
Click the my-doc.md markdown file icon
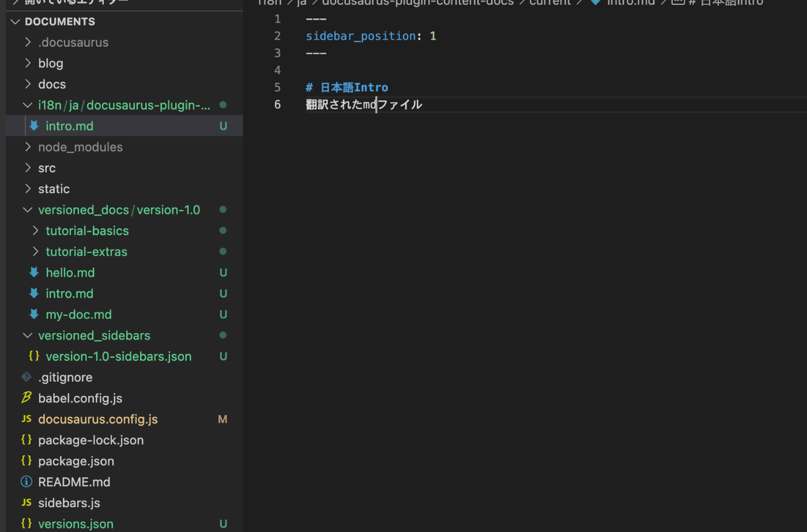coord(35,314)
